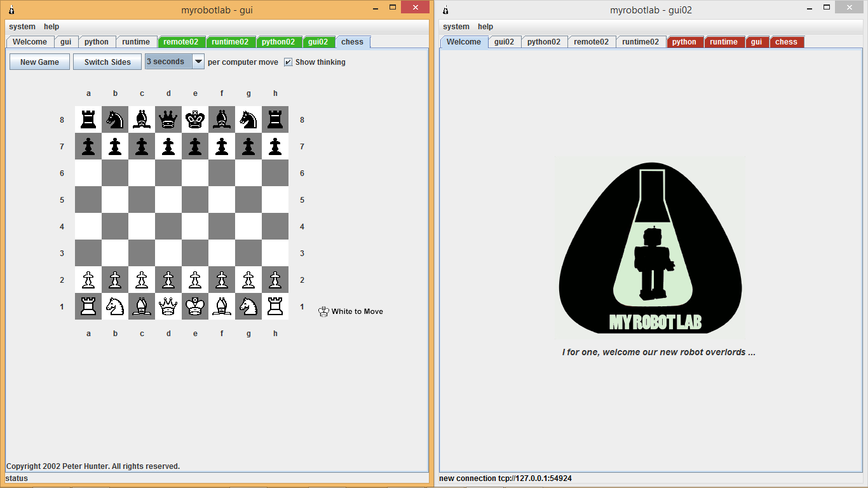Click the 3 seconds combo box field
Screen dimensions: 868x488
pos(168,62)
